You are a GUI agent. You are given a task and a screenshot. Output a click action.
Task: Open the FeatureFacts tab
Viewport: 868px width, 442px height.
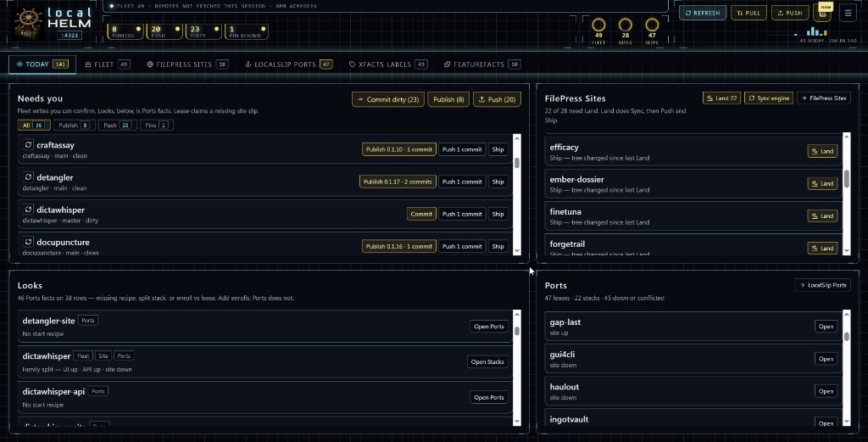482,64
